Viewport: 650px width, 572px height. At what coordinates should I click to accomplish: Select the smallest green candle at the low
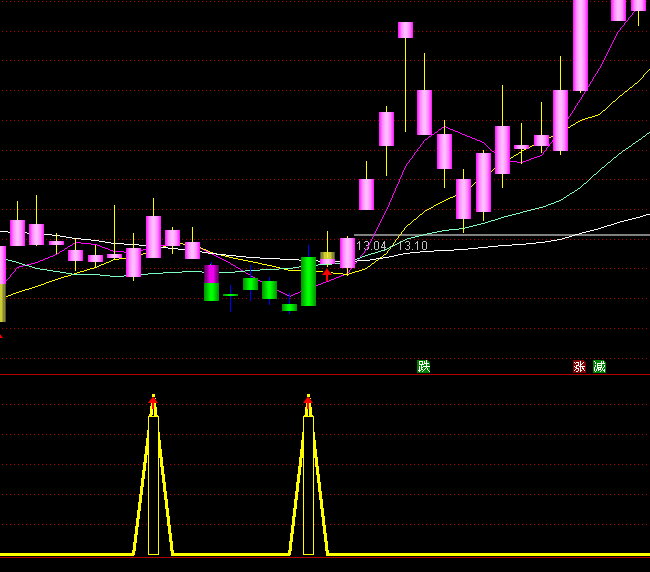[x=289, y=307]
